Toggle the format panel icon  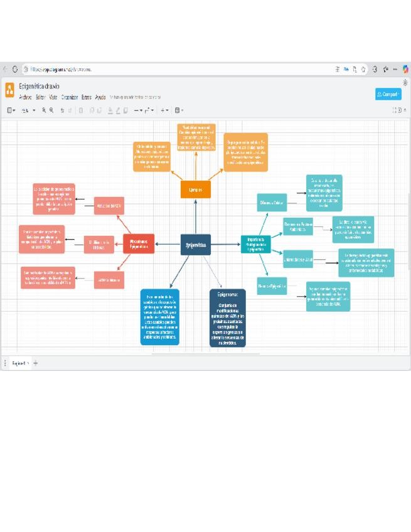point(400,110)
